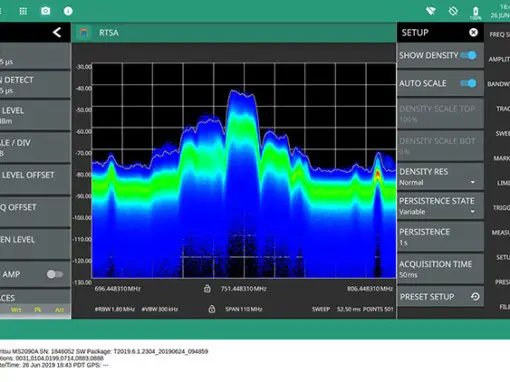The height and width of the screenshot is (382, 510).
Task: Close the SETUP panel
Action: (473, 32)
